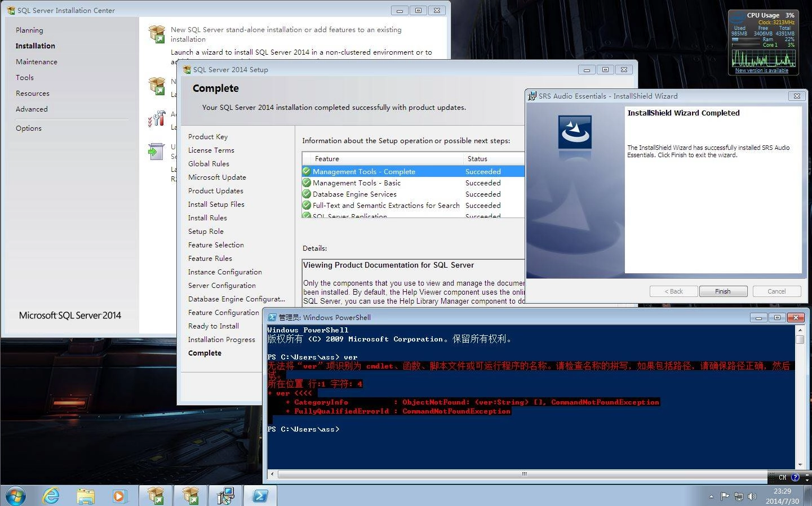
Task: Click PowerShell vertical scrollbar down arrow
Action: [x=800, y=465]
